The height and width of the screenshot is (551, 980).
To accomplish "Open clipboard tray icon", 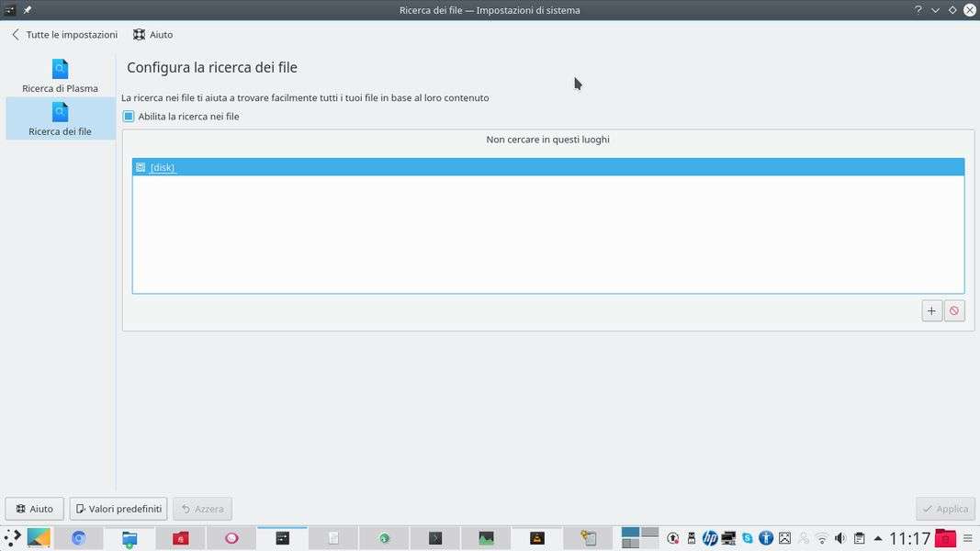I will (860, 538).
